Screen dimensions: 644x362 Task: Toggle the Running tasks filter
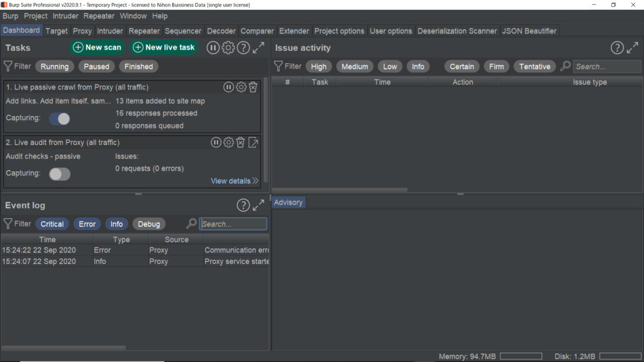(55, 67)
